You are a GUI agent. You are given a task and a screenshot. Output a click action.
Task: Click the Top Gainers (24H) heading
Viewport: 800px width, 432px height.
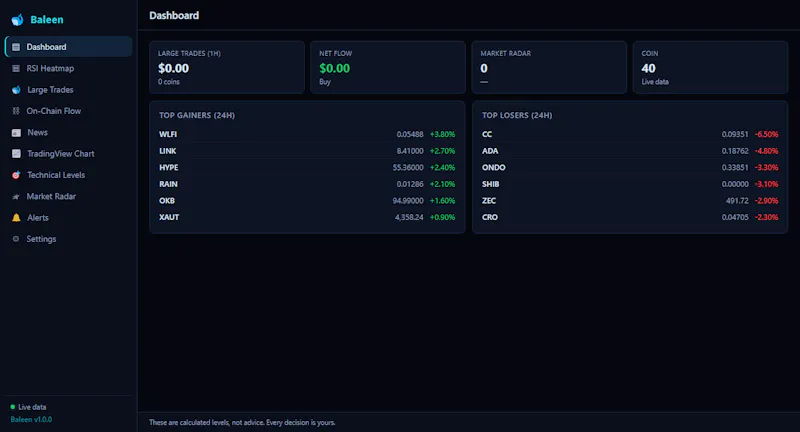click(197, 115)
